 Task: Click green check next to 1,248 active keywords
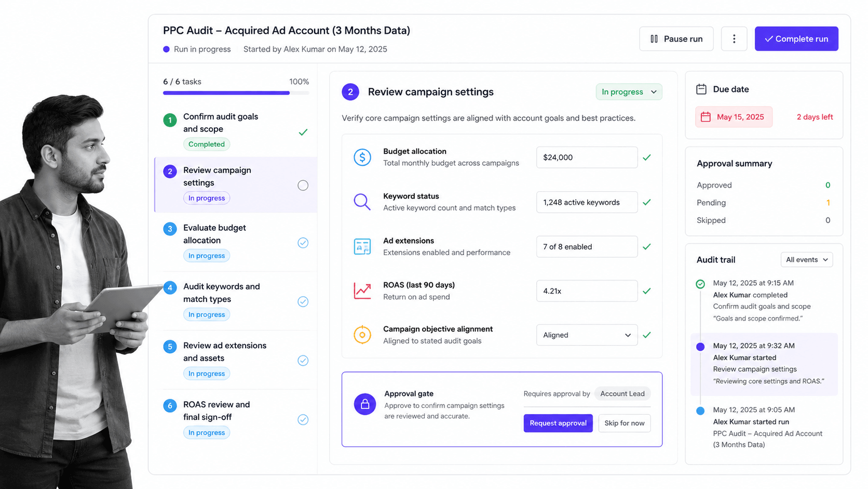(x=647, y=202)
